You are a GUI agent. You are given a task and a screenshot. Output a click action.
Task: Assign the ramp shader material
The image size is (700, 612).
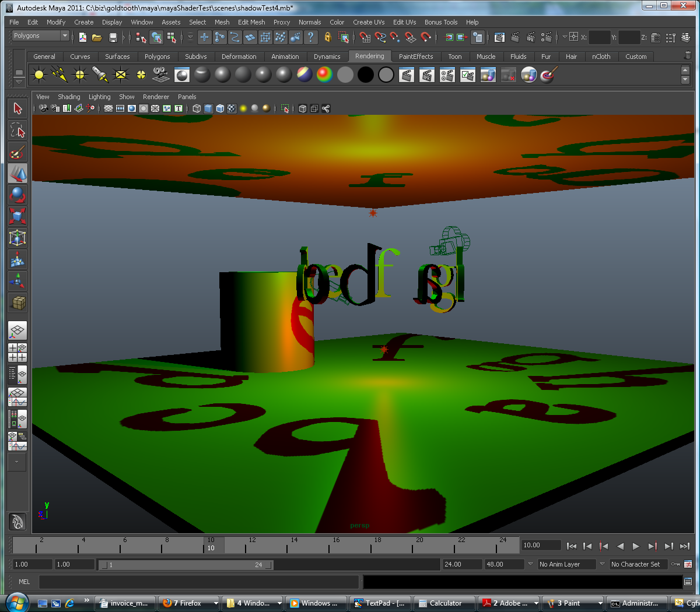point(325,75)
